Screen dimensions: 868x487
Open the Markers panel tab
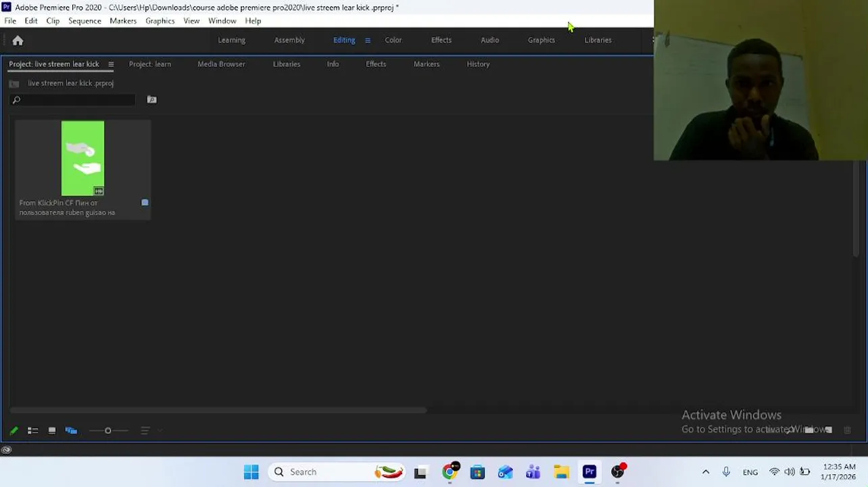(427, 64)
